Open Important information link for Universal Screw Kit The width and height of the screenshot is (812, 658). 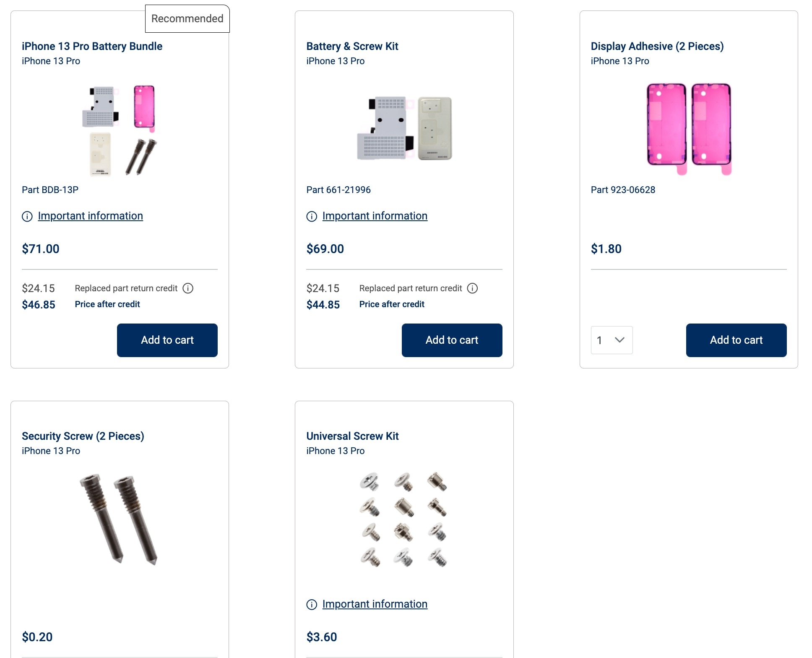coord(375,604)
